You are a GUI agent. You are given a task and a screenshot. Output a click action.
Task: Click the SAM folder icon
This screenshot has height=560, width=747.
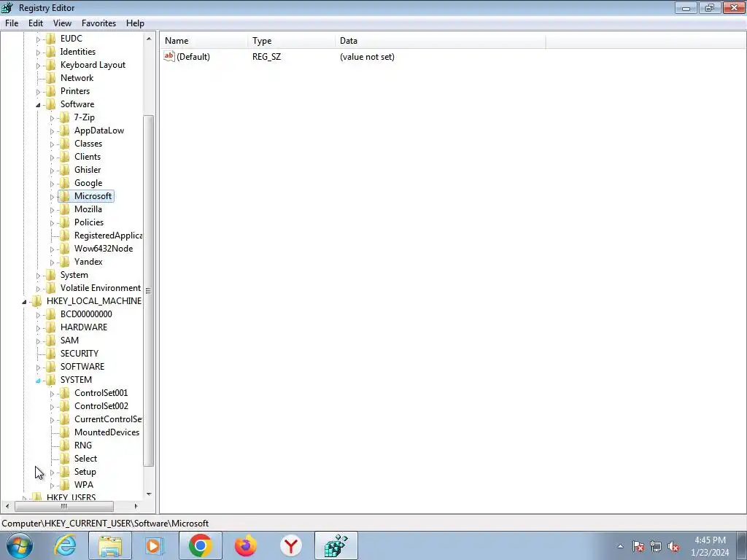pyautogui.click(x=50, y=341)
